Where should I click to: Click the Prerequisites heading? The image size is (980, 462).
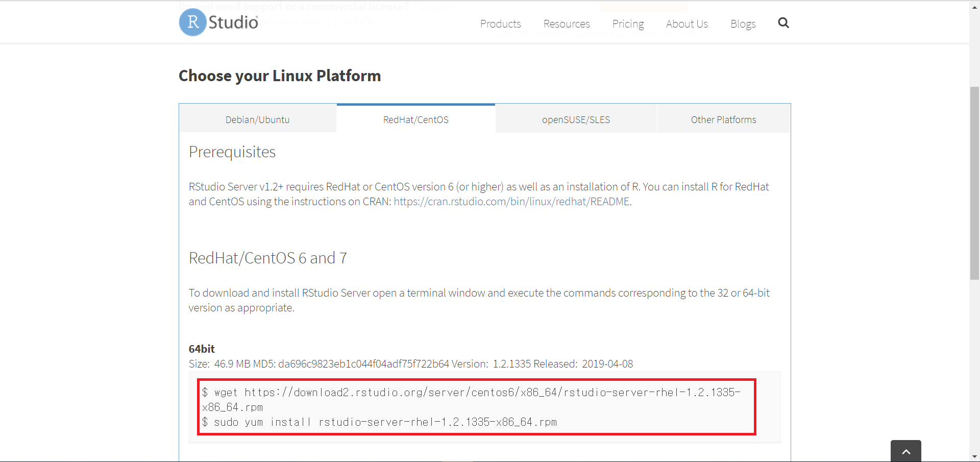pos(232,152)
